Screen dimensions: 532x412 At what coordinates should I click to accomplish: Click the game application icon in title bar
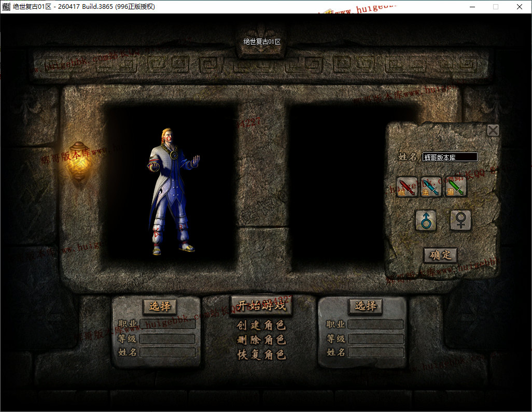click(6, 6)
